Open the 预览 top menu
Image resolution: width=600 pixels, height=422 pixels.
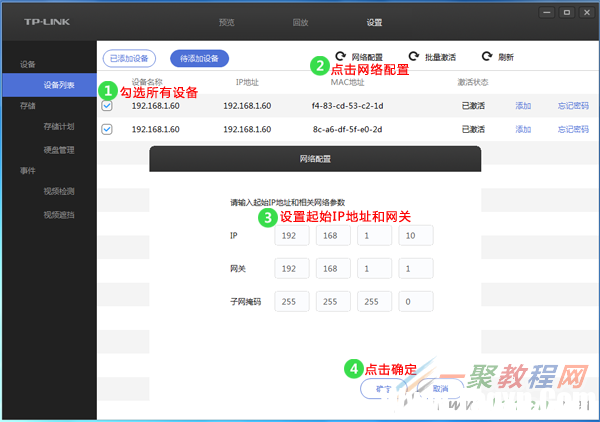pyautogui.click(x=227, y=23)
